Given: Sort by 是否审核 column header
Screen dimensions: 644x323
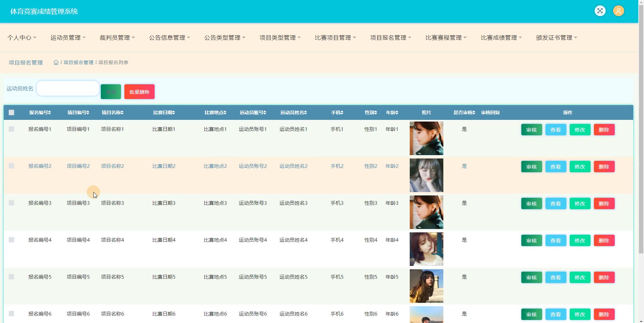Looking at the screenshot, I should (x=464, y=112).
